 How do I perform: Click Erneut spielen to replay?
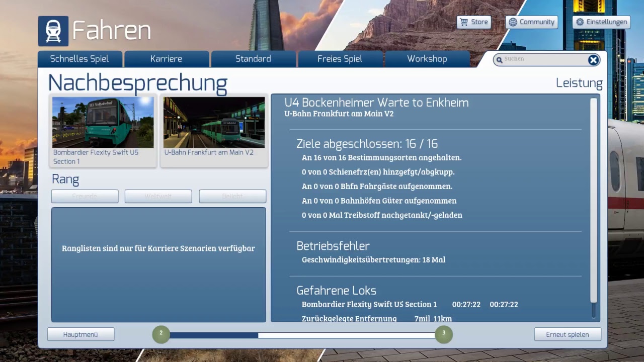click(568, 334)
